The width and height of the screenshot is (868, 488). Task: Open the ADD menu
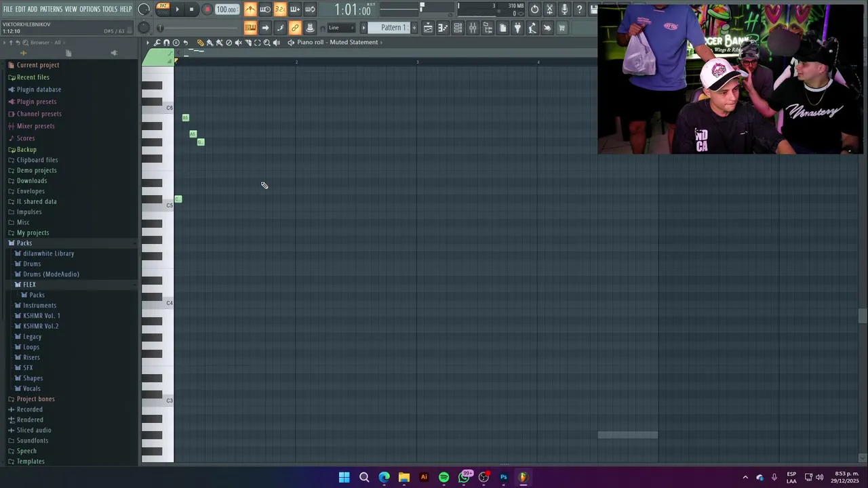coord(33,9)
